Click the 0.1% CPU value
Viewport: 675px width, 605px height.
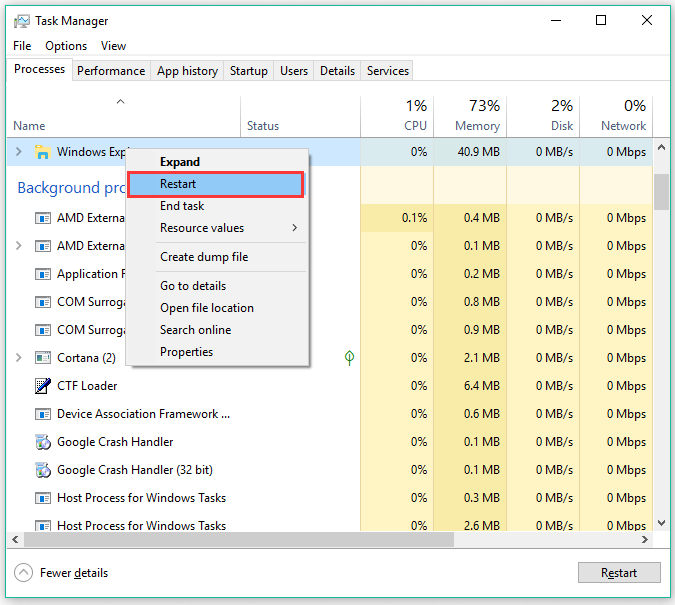pyautogui.click(x=414, y=218)
